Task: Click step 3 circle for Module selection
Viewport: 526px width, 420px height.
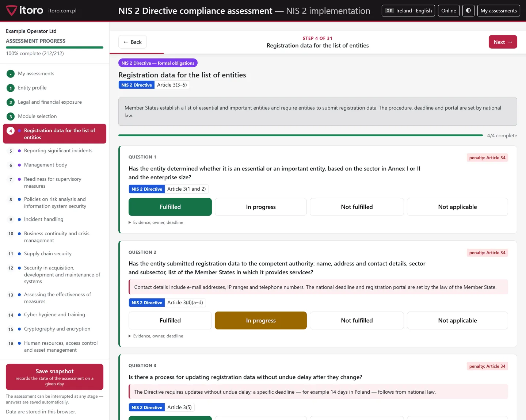Action: click(x=11, y=117)
